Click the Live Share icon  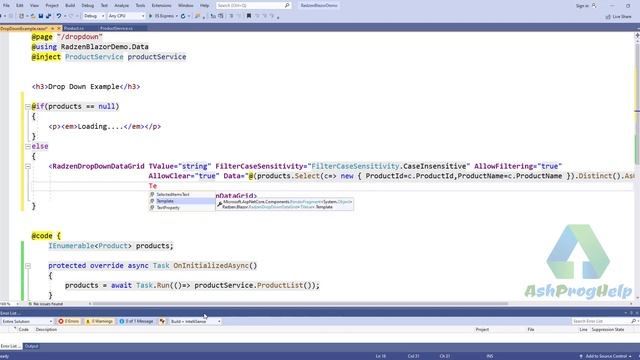[x=608, y=17]
